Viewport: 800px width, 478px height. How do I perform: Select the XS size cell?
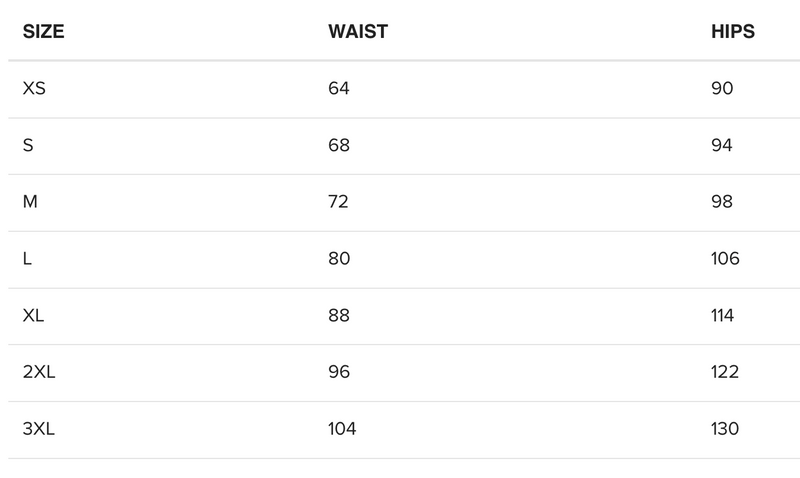click(x=34, y=89)
